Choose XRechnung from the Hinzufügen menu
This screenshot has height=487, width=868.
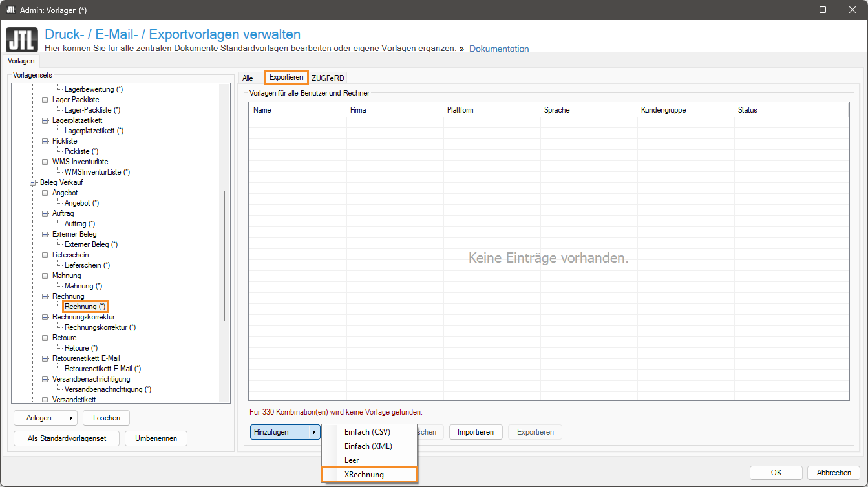[365, 475]
